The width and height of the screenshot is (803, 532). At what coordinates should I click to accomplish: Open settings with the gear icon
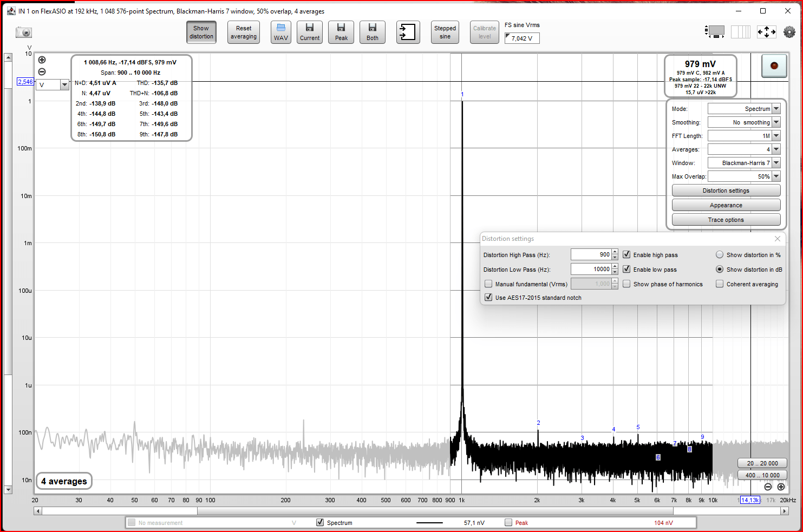click(x=789, y=32)
